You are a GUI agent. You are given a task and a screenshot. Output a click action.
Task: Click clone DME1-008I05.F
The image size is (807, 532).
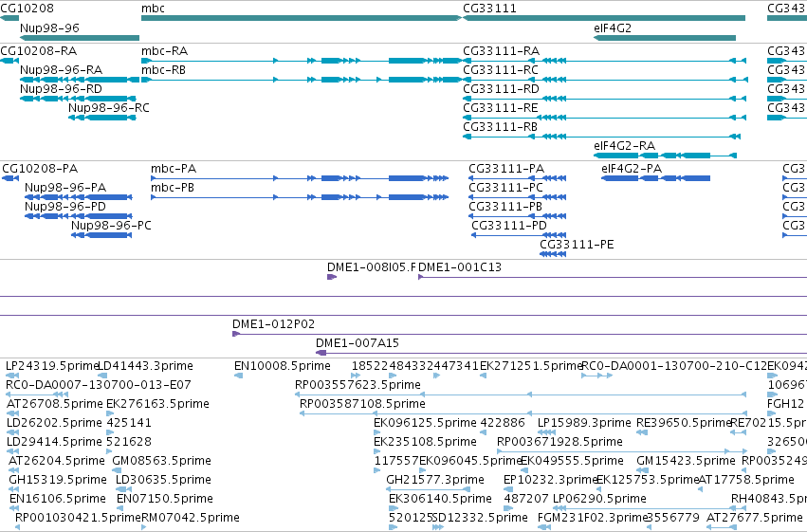332,277
